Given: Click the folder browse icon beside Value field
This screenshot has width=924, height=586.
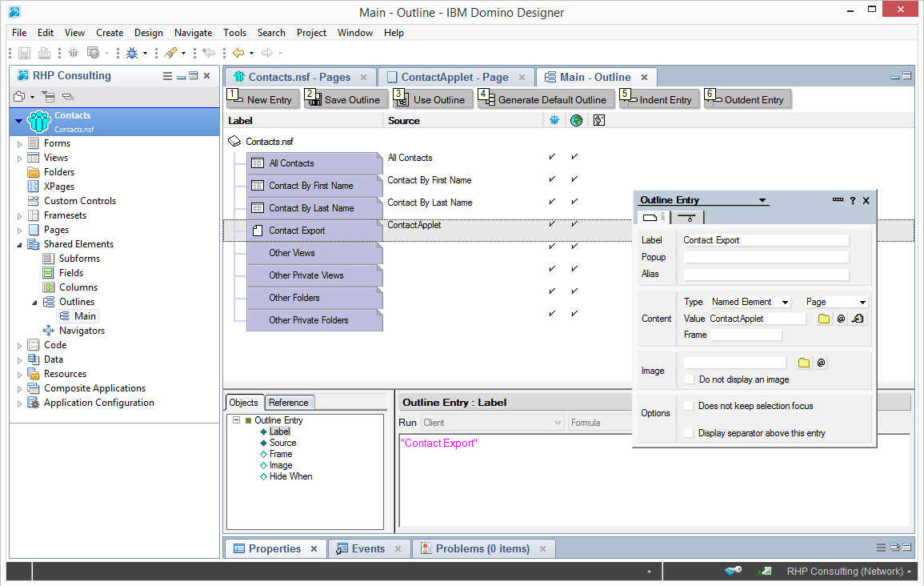Looking at the screenshot, I should coord(824,319).
